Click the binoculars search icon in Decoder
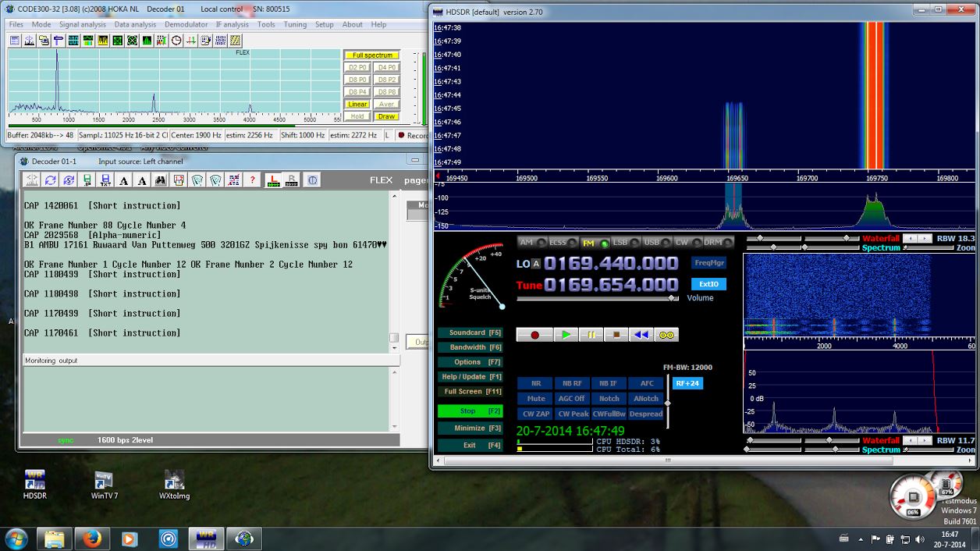The height and width of the screenshot is (551, 980). click(160, 180)
